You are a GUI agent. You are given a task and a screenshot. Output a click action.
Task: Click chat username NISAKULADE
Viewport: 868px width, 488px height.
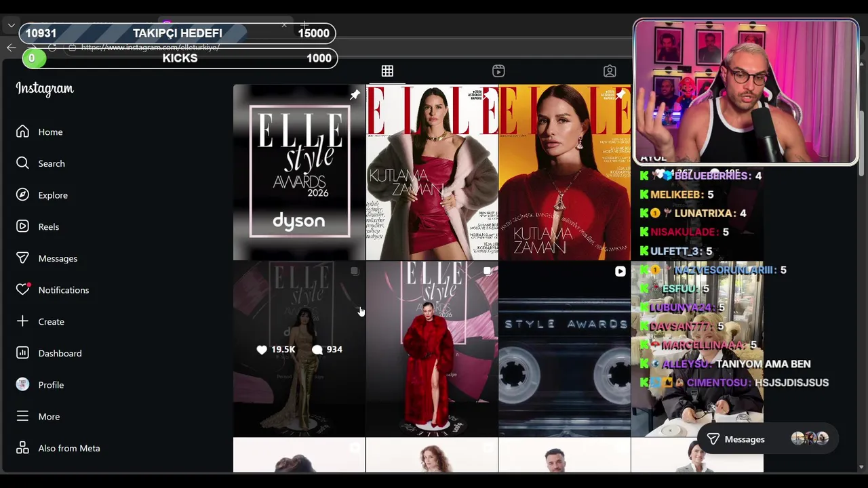(x=684, y=232)
